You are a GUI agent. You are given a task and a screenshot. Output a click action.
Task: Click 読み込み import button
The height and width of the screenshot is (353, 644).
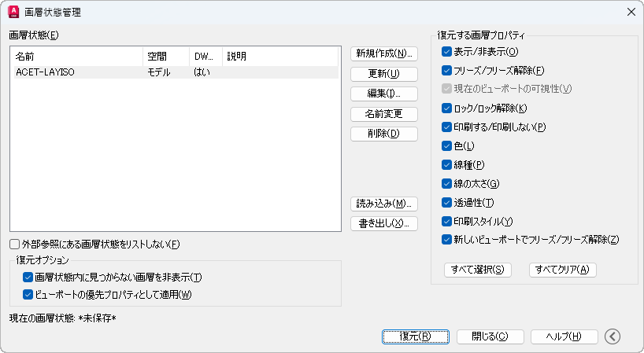[x=383, y=204]
